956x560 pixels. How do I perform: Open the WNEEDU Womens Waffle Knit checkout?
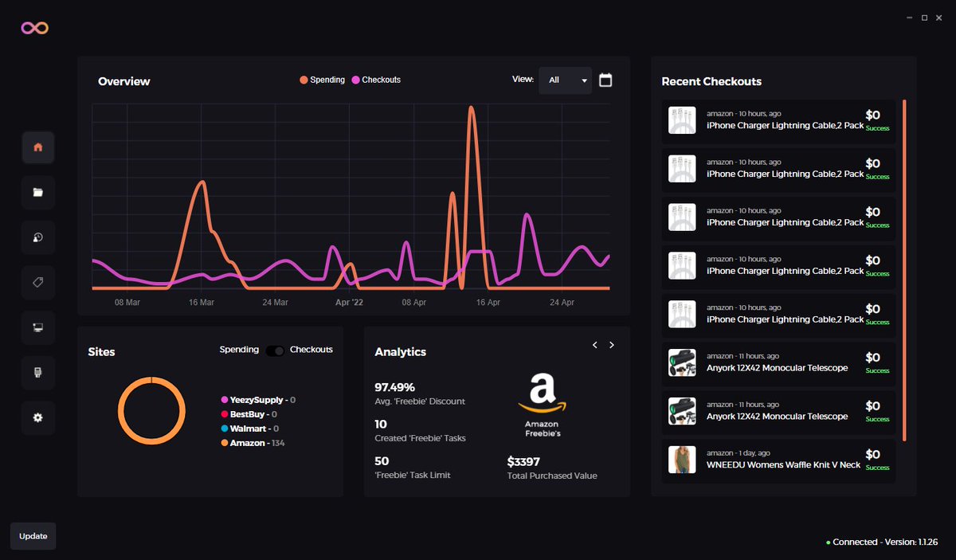[779, 461]
